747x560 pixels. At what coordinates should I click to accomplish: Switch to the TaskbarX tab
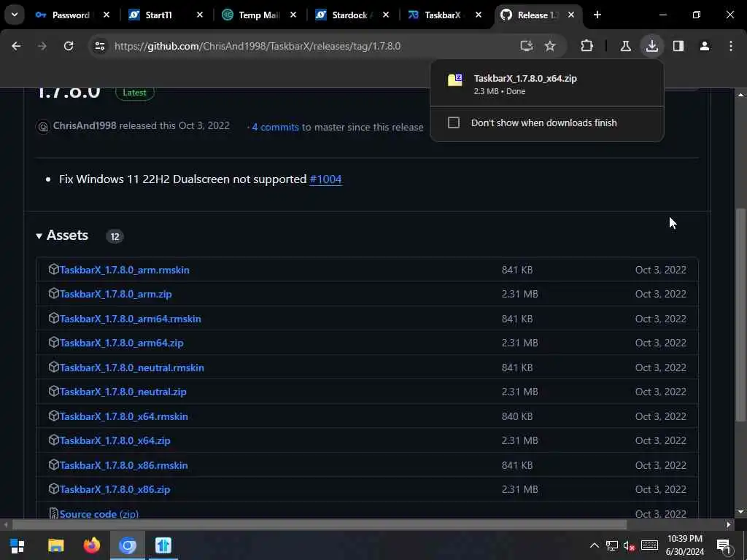click(443, 15)
